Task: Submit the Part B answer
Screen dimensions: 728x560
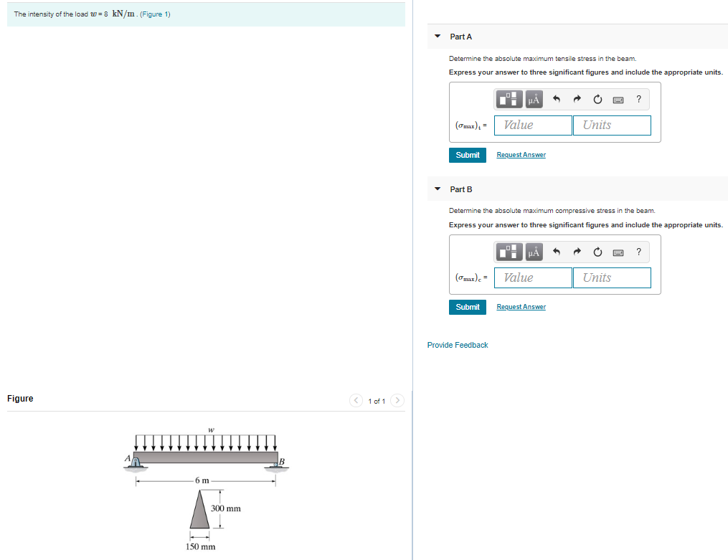Action: [x=467, y=307]
